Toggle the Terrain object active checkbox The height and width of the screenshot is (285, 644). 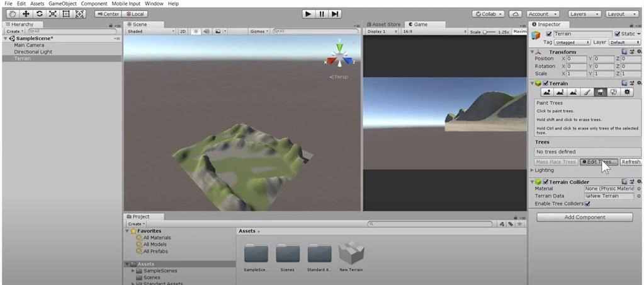[x=549, y=34]
